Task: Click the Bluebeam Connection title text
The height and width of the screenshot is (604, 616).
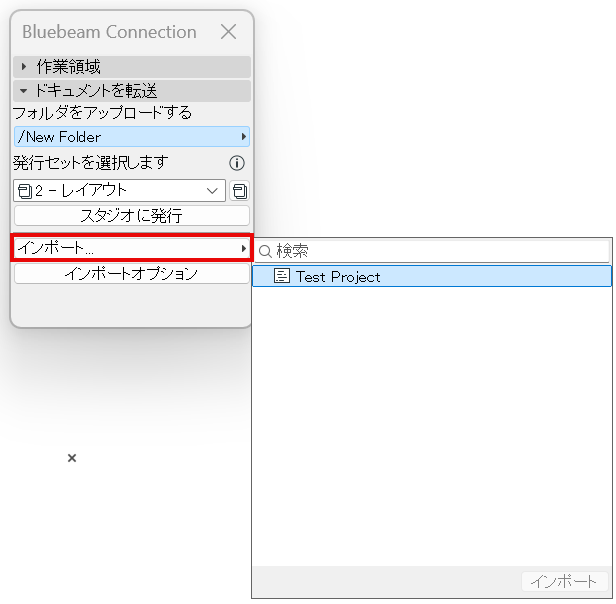Action: (109, 32)
